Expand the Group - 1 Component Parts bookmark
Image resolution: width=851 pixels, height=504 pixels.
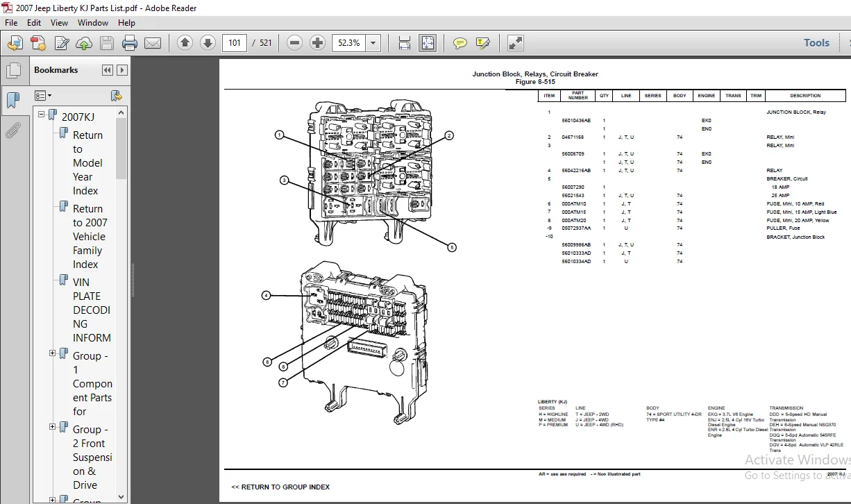[x=52, y=353]
